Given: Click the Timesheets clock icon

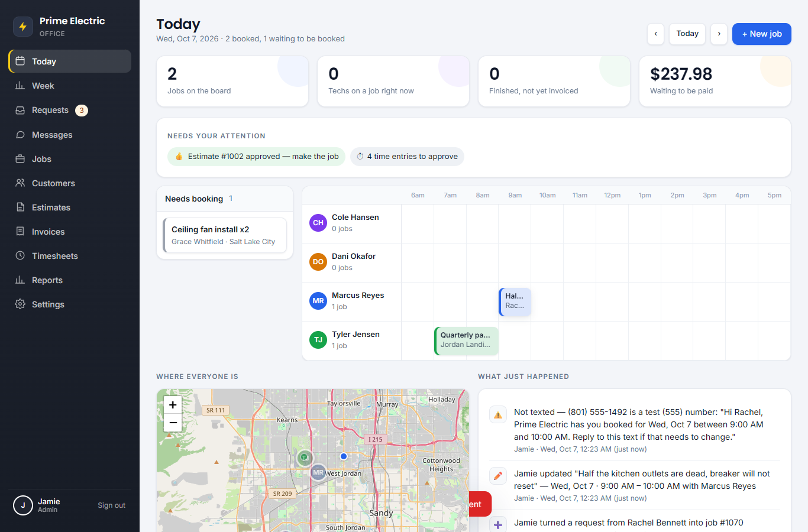Looking at the screenshot, I should tap(20, 256).
